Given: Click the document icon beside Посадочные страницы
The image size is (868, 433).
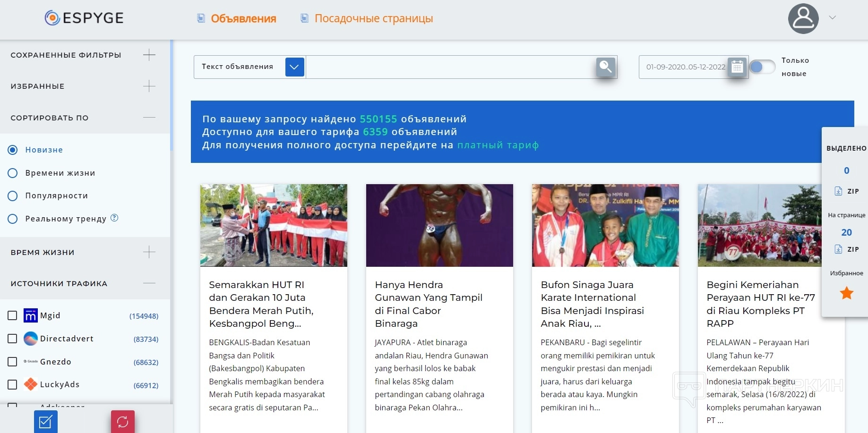Looking at the screenshot, I should pos(305,18).
